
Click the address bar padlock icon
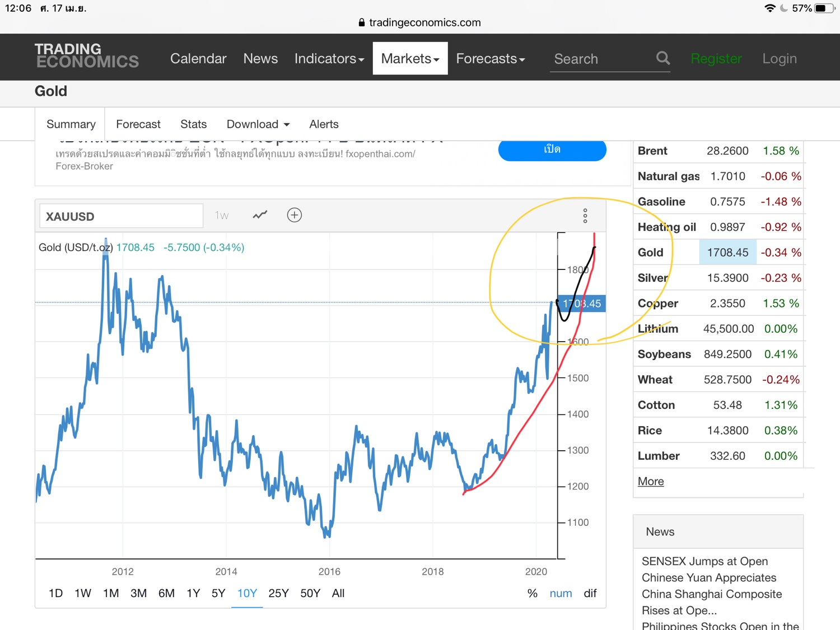pyautogui.click(x=362, y=22)
